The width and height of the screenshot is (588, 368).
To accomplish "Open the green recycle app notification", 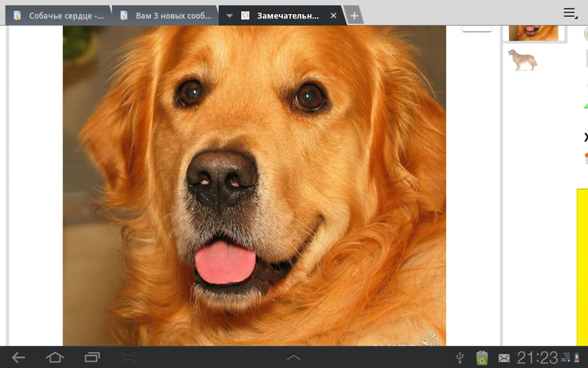I will [482, 357].
